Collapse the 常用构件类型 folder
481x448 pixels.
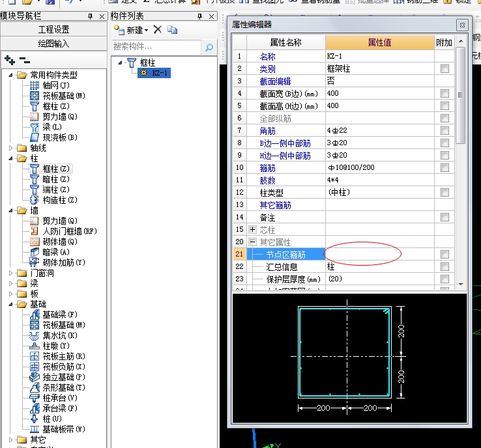(x=10, y=75)
